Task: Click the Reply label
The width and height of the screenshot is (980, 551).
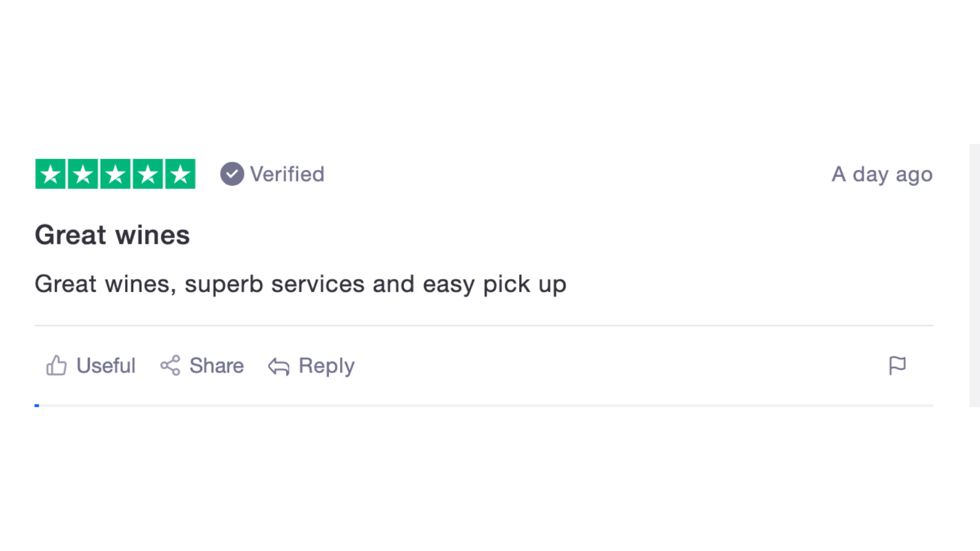Action: click(327, 366)
